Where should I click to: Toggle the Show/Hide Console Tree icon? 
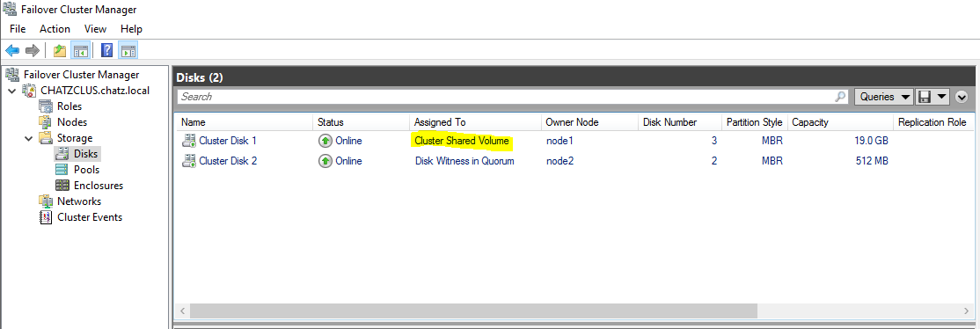click(x=81, y=50)
